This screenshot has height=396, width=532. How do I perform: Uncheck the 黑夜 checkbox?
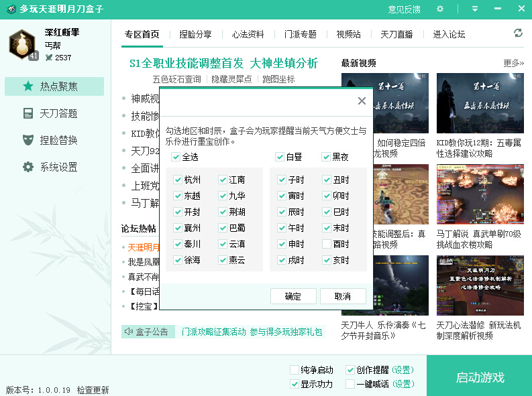click(x=326, y=157)
